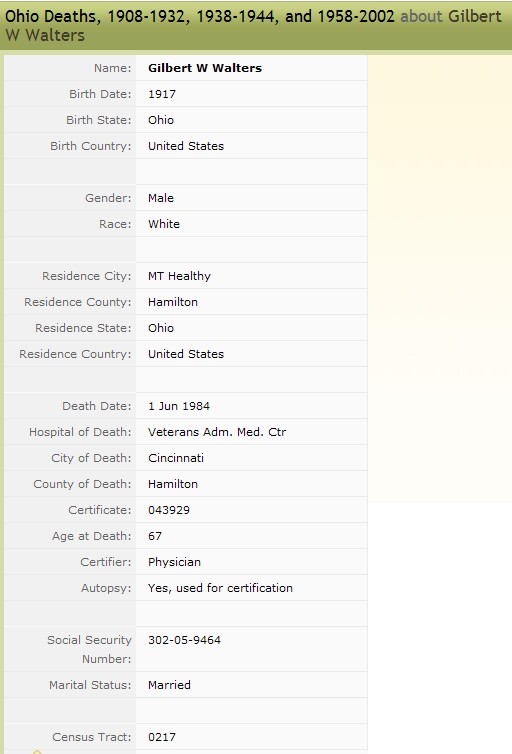Click the Birth State value Ohio
512x754 pixels.
coord(161,120)
